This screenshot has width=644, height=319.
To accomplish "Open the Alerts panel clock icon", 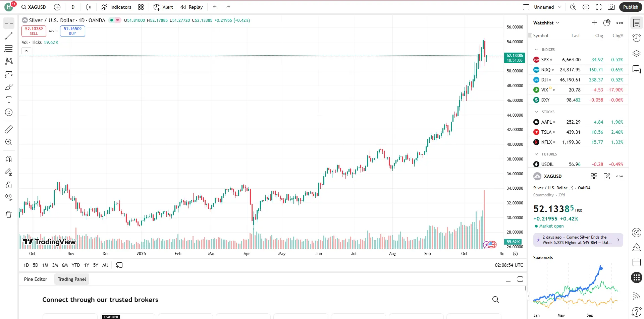I will point(636,38).
